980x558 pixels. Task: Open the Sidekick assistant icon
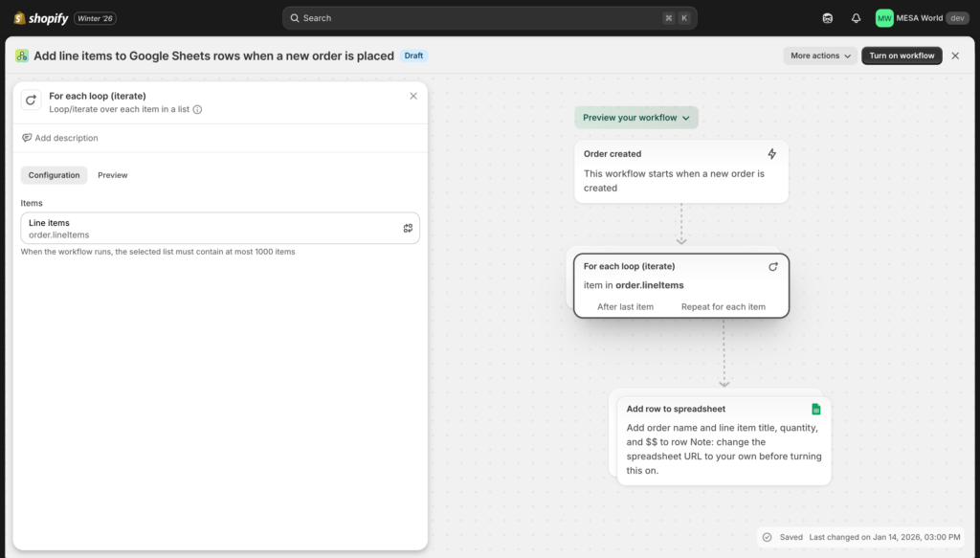[x=828, y=18]
